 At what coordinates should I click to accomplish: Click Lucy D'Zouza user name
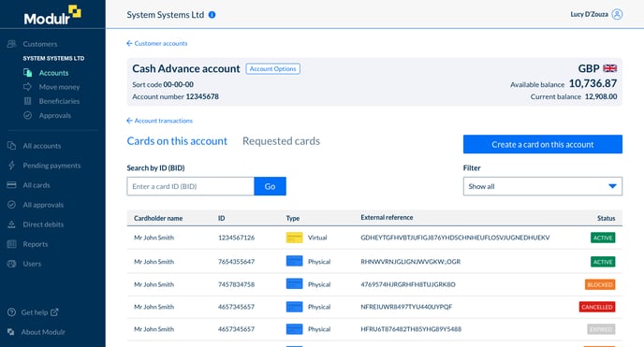point(589,14)
